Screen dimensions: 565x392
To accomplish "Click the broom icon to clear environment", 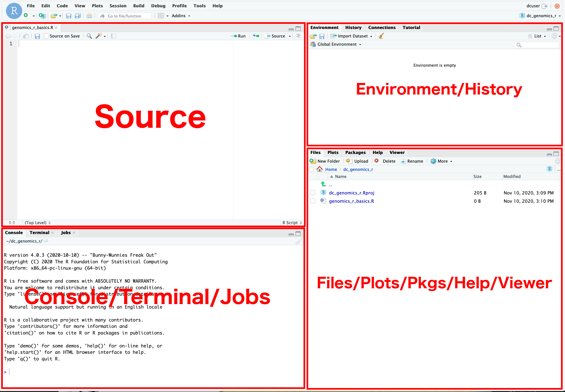I will (x=381, y=36).
